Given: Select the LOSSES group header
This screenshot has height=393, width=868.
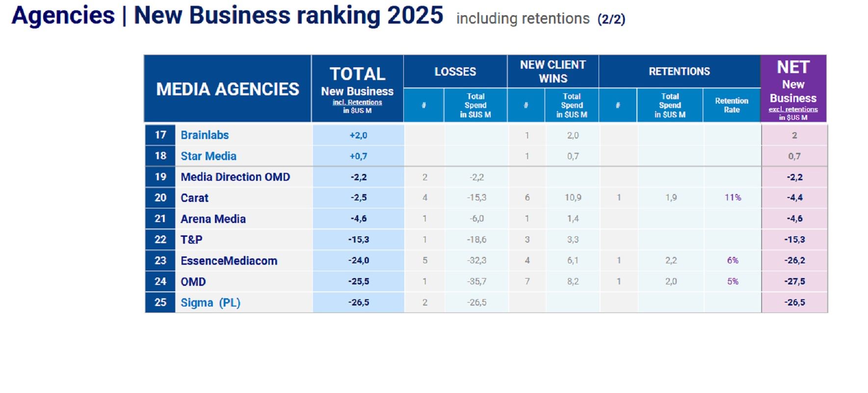Looking at the screenshot, I should [455, 72].
